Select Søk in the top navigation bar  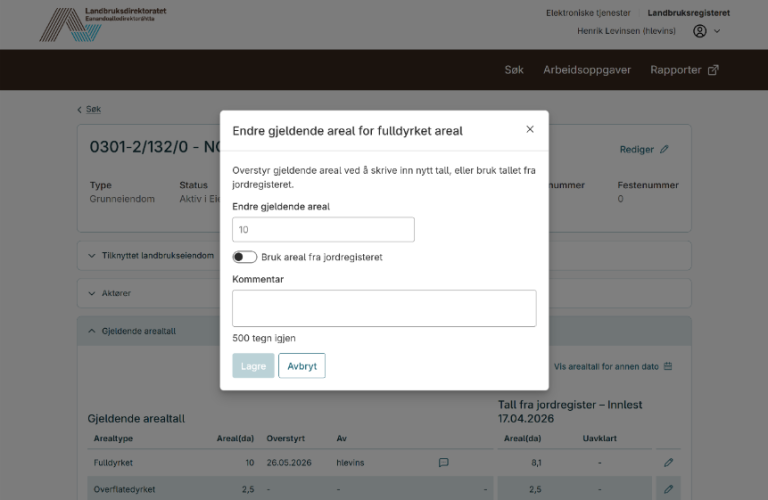[x=514, y=70]
